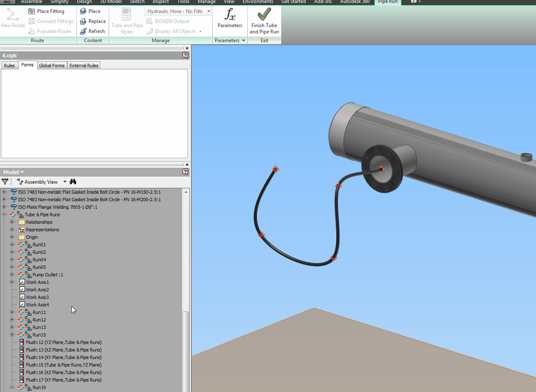Expand the Run01 tree node
Screen dimensions: 536x392
click(x=12, y=244)
